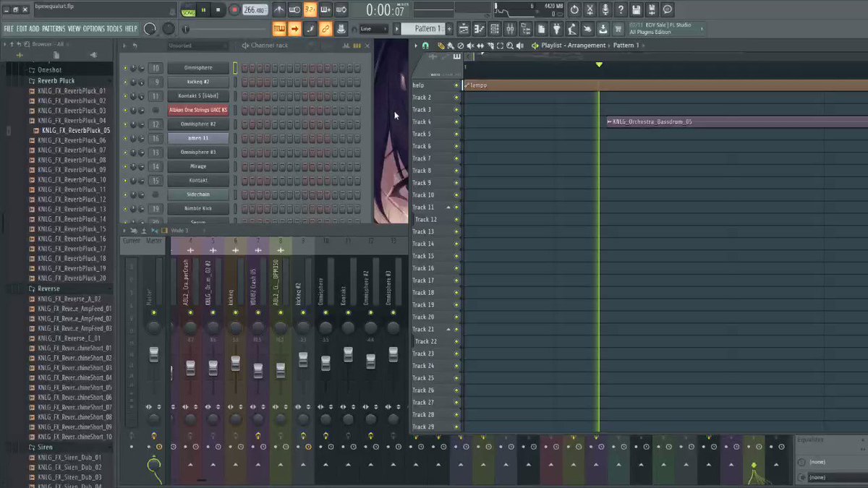Viewport: 868px width, 488px height.
Task: Click the shopping cart icon
Action: pos(618,28)
